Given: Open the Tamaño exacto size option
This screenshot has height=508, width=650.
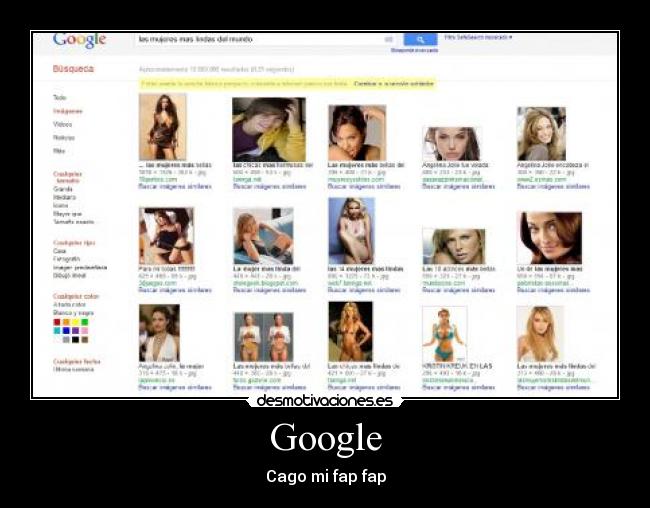Looking at the screenshot, I should [x=73, y=222].
